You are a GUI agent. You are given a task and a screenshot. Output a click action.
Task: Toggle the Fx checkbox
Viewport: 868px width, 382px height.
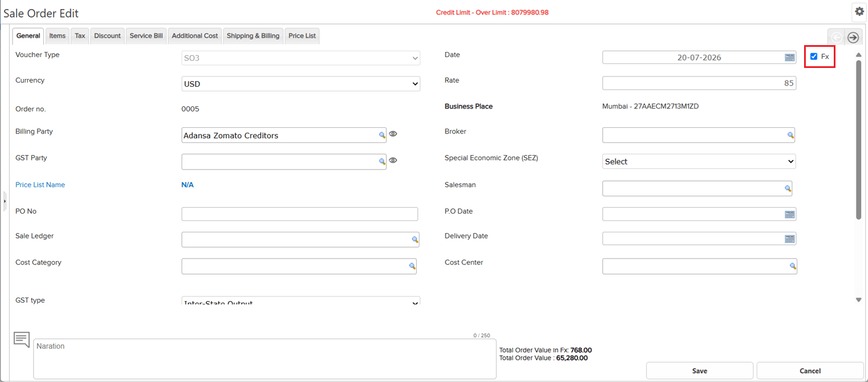(814, 57)
